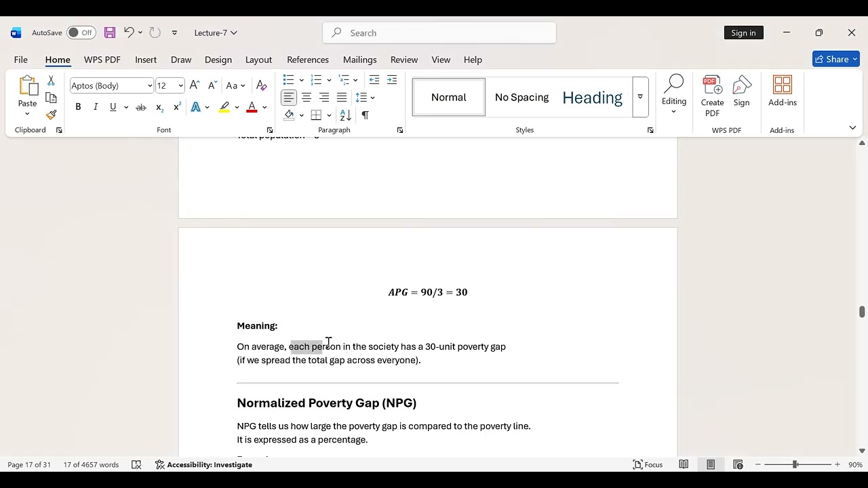868x488 pixels.
Task: Apply red font color
Action: click(252, 107)
